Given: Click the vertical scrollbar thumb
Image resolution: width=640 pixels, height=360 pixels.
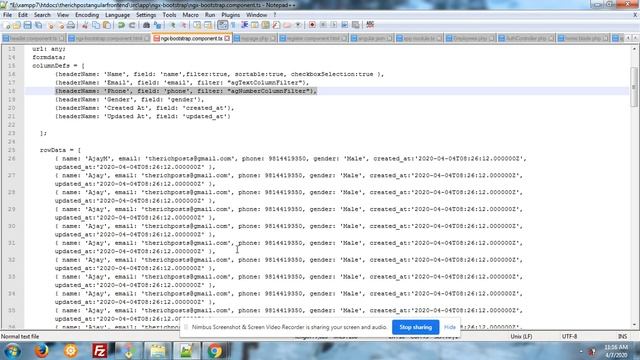Looking at the screenshot, I should pos(634,87).
